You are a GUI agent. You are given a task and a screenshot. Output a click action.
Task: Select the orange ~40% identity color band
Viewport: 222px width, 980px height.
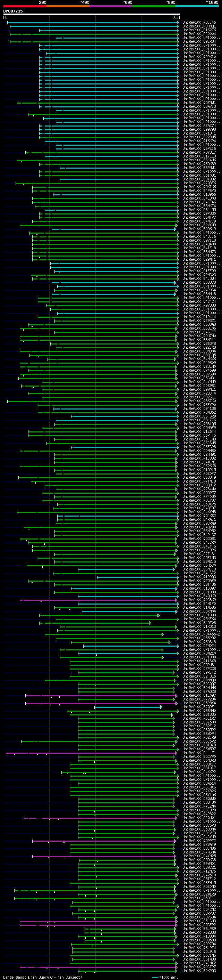[68, 6]
